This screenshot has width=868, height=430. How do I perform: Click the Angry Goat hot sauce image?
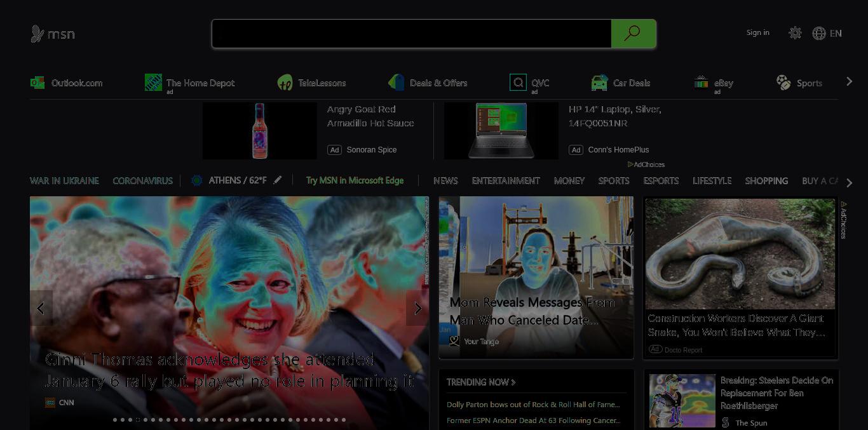tap(259, 131)
